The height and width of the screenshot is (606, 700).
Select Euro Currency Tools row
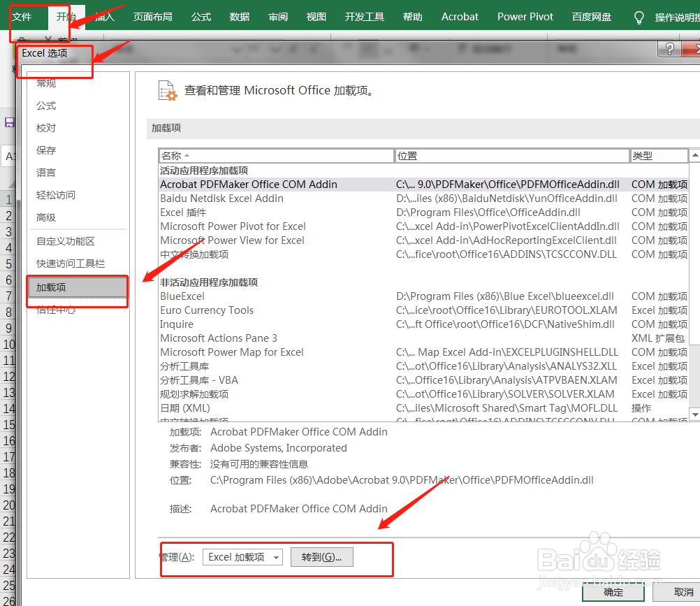point(423,310)
